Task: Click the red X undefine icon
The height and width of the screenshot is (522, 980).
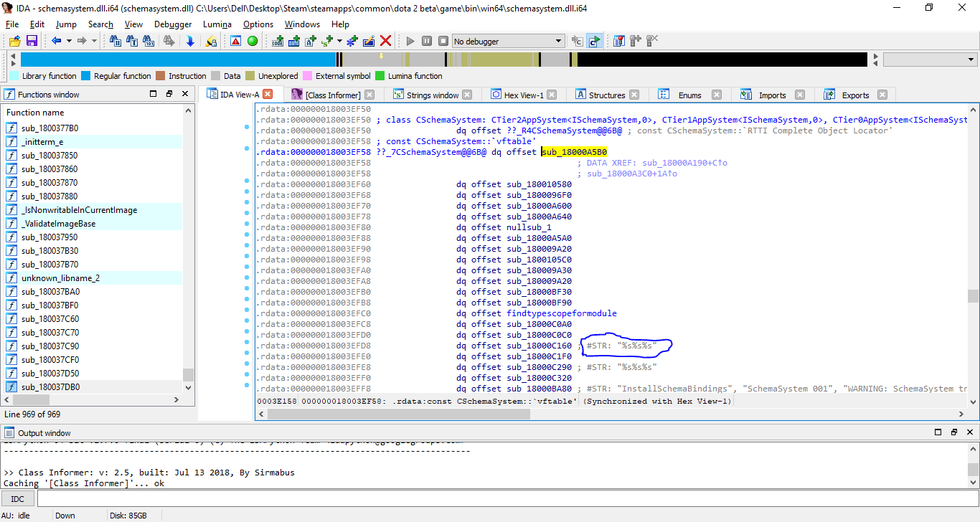Action: (385, 41)
